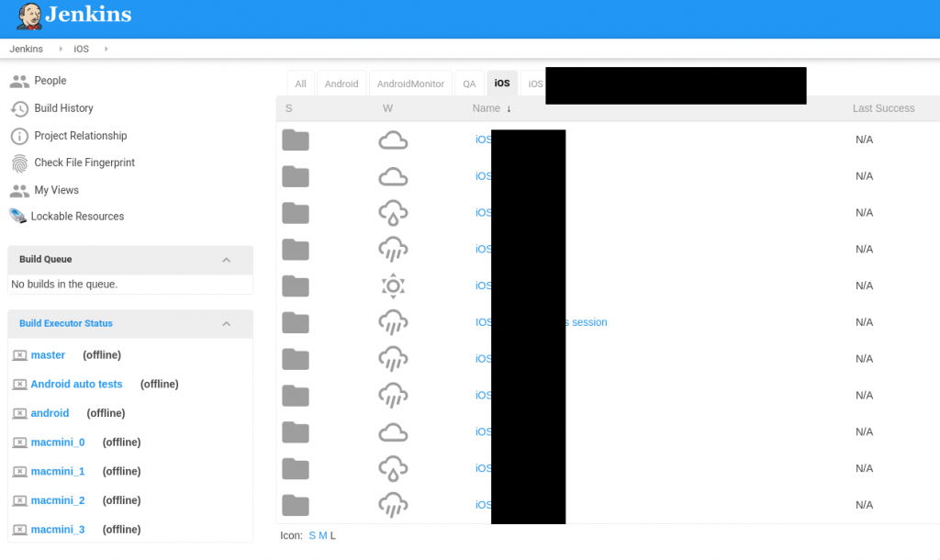940x560 pixels.
Task: Open the folder icon on the first job row
Action: click(x=295, y=140)
